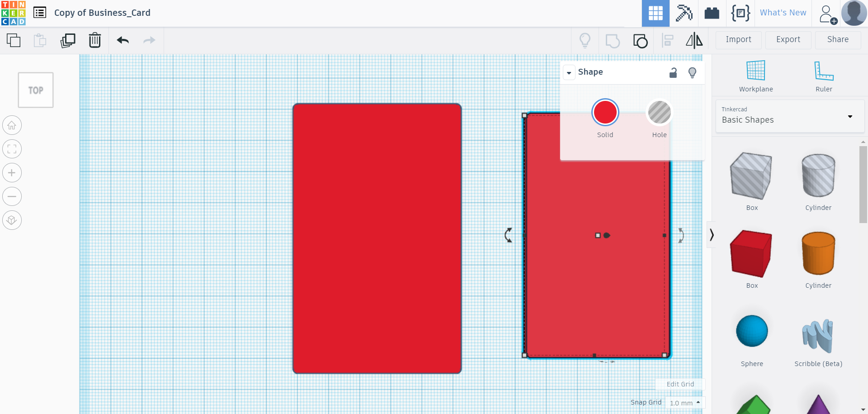The image size is (868, 414).
Task: Click the Copy icon in the toolbar
Action: pyautogui.click(x=14, y=40)
